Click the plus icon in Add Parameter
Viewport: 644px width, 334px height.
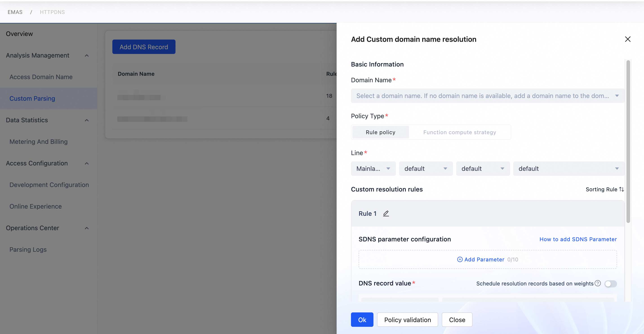460,260
